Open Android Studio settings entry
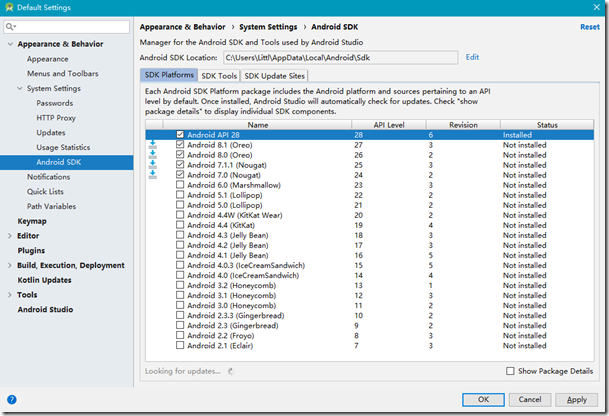 (x=45, y=310)
